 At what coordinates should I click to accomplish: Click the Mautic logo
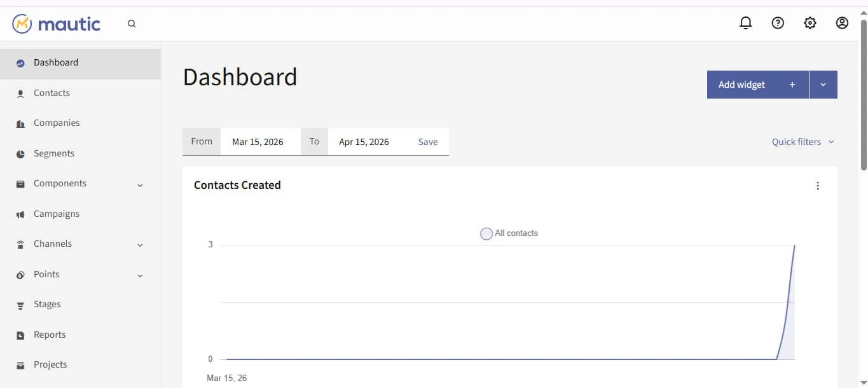pos(56,24)
